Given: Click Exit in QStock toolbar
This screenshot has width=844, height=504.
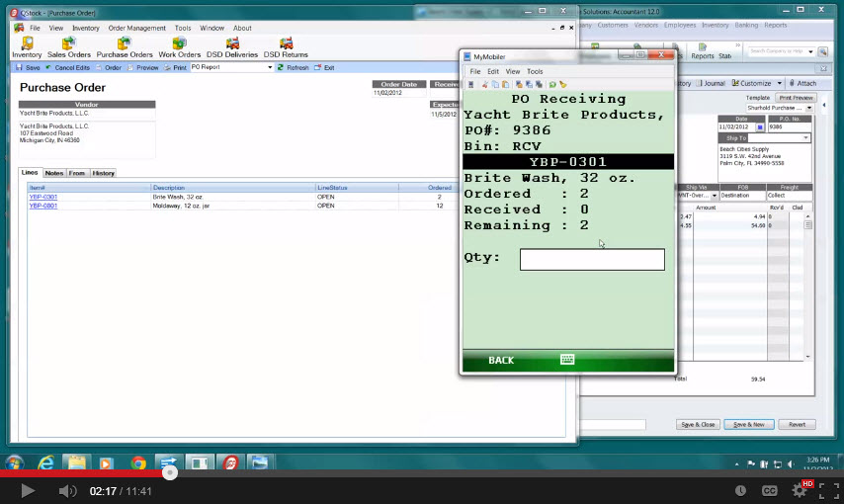Looking at the screenshot, I should tap(324, 67).
